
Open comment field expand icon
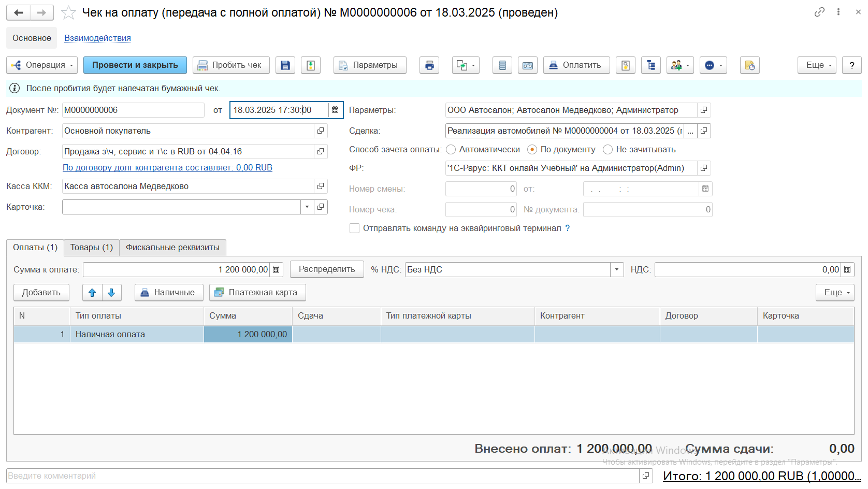tap(646, 476)
